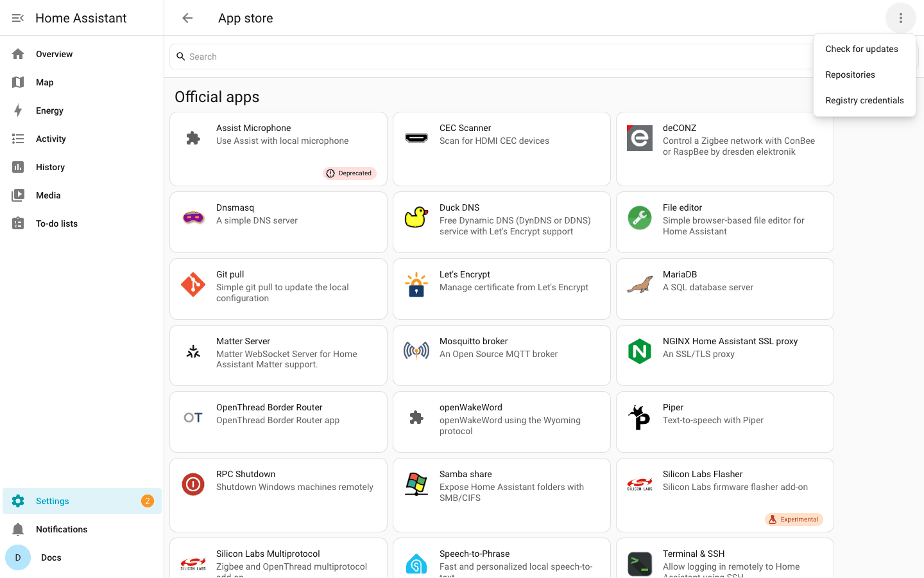
Task: Click the File editor wrench icon
Action: pos(640,218)
